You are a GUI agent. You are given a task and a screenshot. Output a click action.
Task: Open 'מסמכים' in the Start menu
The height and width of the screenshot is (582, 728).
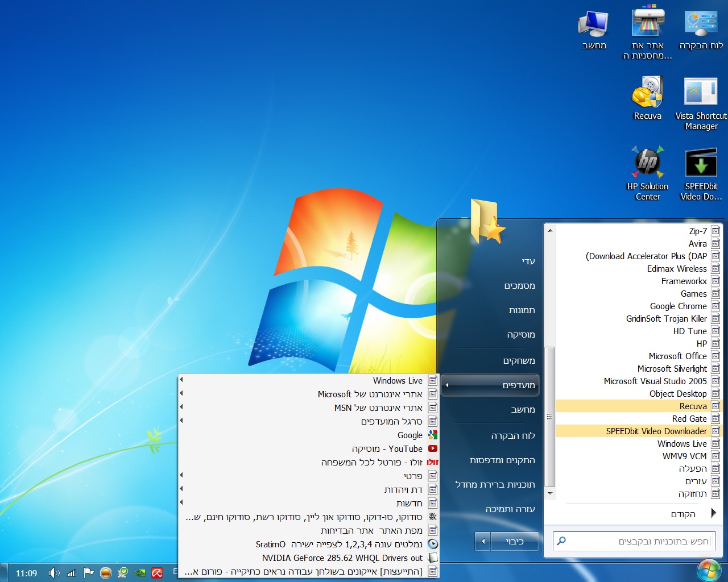pyautogui.click(x=490, y=286)
